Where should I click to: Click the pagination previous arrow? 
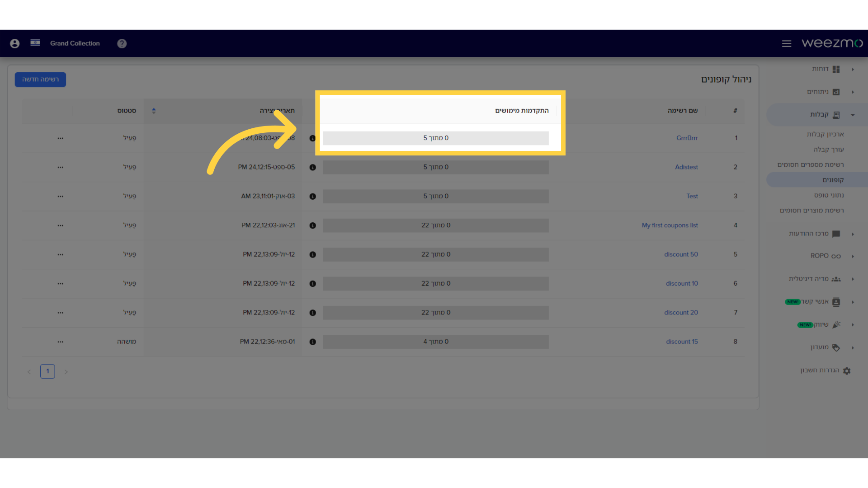pos(29,372)
